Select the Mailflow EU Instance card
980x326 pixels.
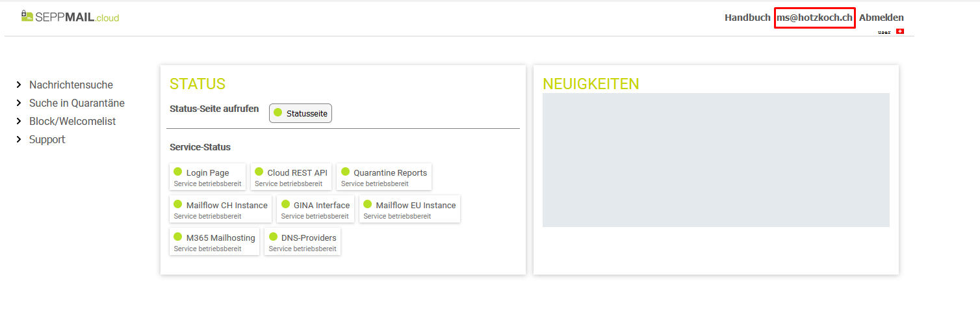[409, 210]
